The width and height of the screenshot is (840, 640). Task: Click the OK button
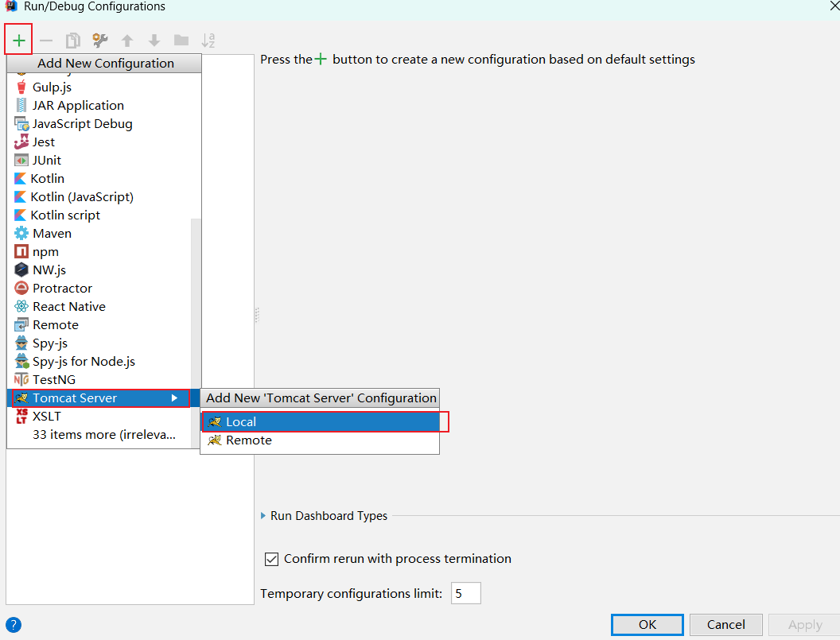pos(647,624)
